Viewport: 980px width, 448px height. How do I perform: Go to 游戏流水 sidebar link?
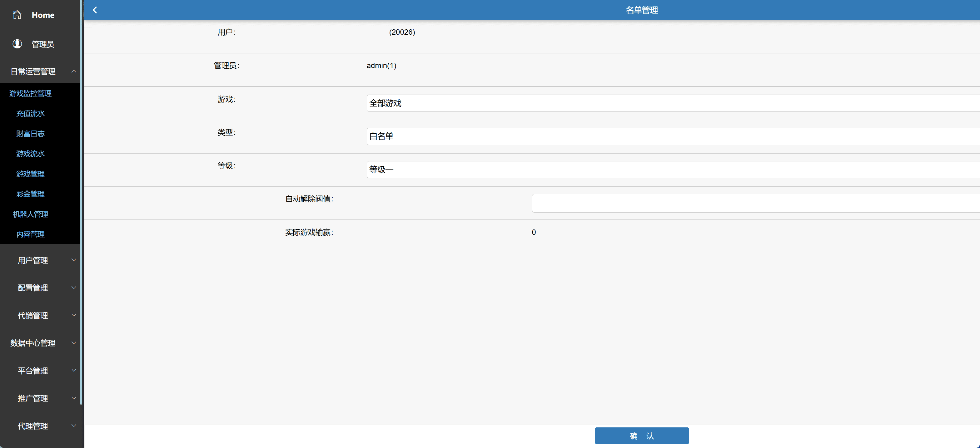tap(30, 154)
